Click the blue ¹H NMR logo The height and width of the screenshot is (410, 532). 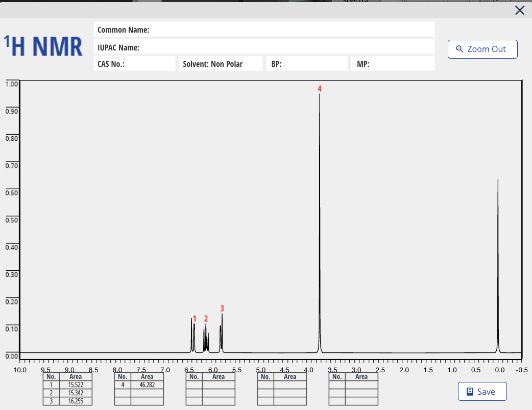click(43, 46)
